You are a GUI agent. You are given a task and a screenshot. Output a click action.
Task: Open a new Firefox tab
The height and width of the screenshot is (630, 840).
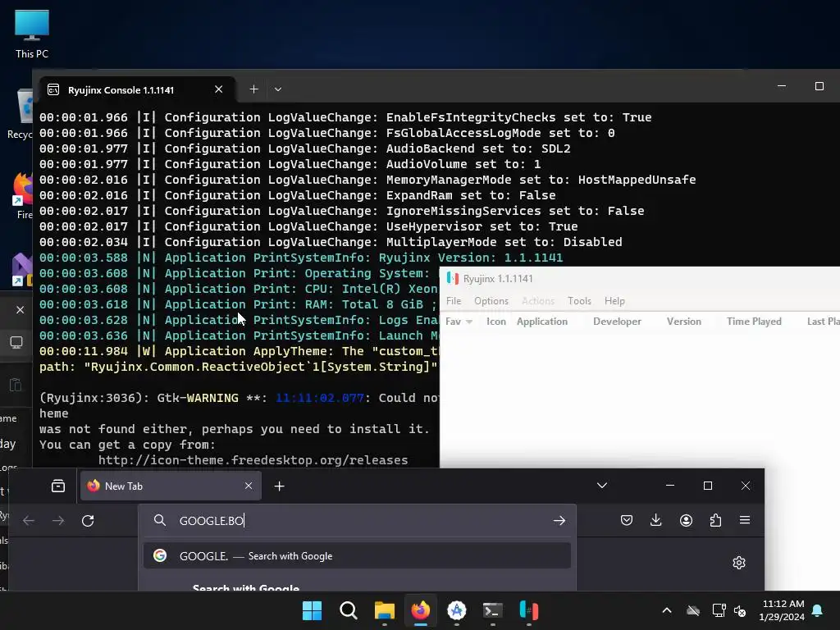279,486
